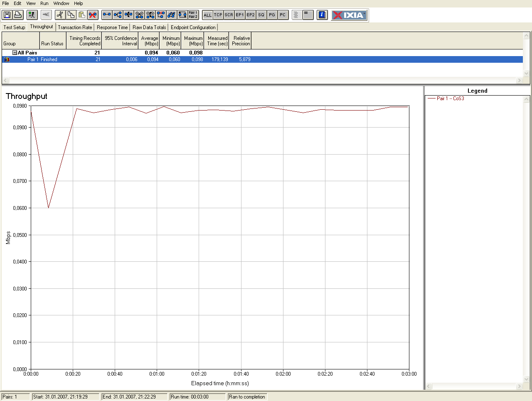Click the Relative Precision column header
Screen dimensions: 532x401
[240, 41]
